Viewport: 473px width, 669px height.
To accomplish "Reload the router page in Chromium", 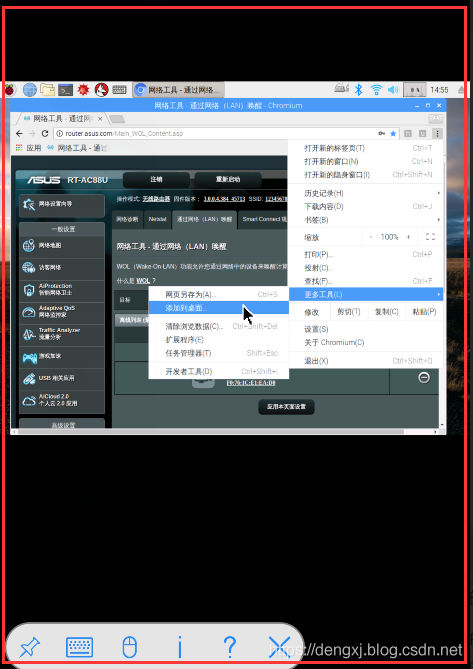I will pyautogui.click(x=45, y=134).
